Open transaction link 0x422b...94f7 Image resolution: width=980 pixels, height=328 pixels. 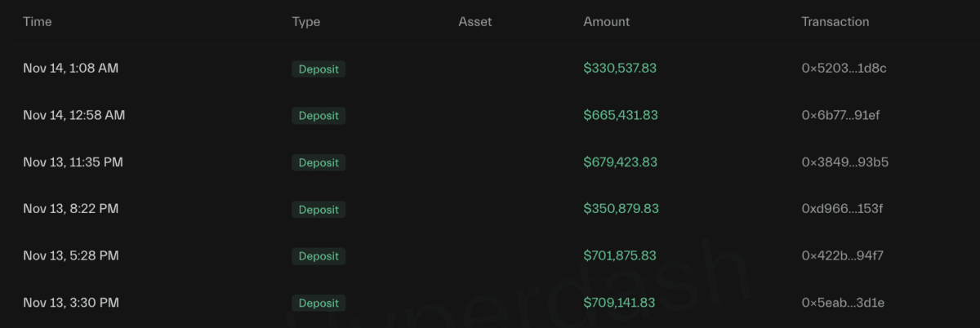842,256
